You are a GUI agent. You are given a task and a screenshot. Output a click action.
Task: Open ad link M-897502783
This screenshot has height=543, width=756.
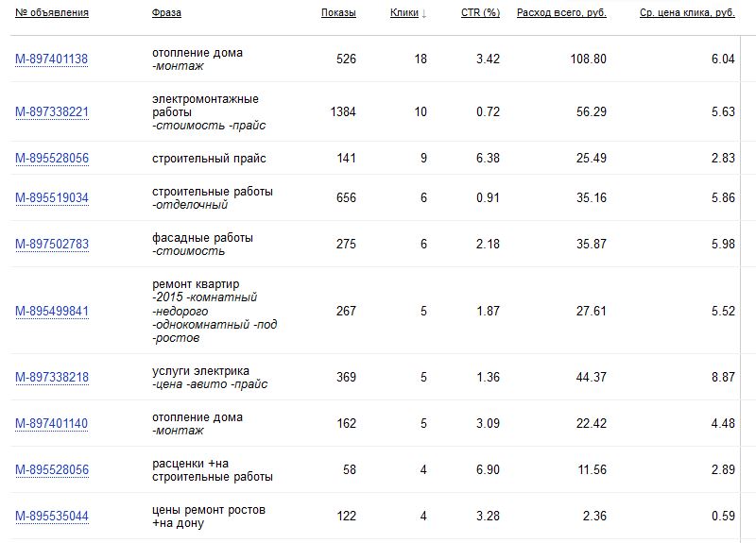(52, 245)
